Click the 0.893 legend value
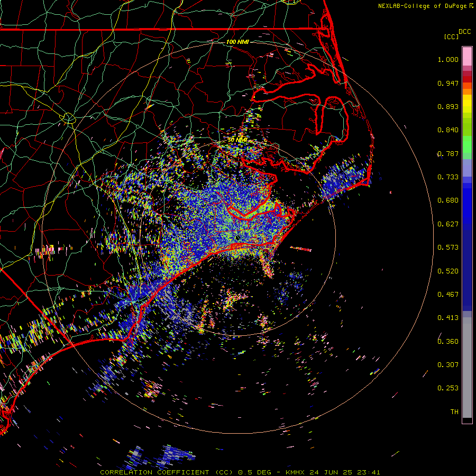 coord(448,106)
